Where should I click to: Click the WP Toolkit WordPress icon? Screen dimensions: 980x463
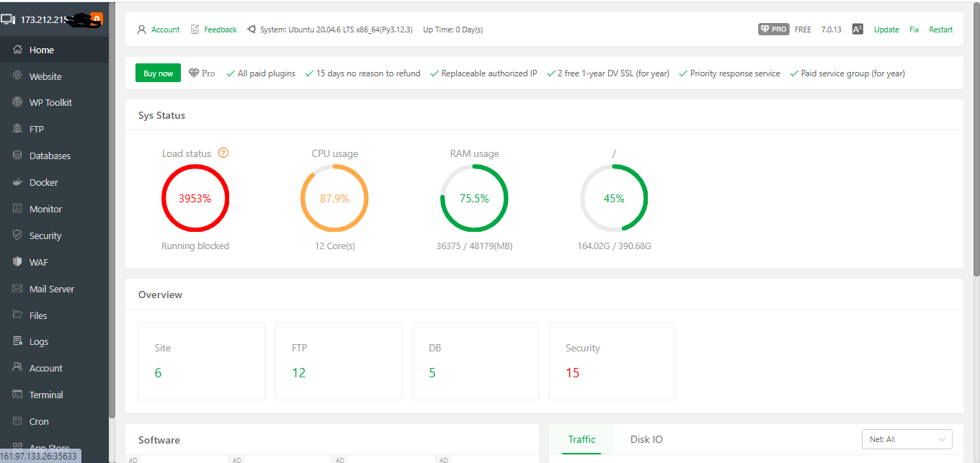17,102
